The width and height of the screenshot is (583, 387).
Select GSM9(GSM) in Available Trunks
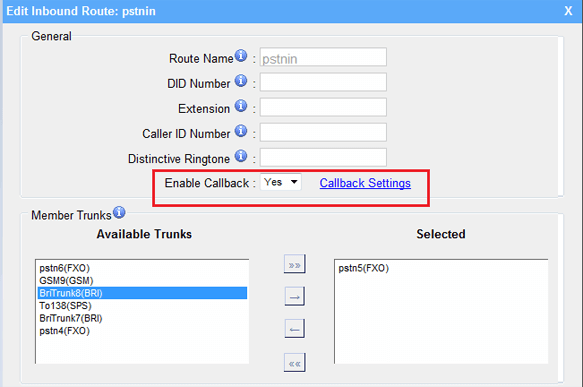coord(142,280)
